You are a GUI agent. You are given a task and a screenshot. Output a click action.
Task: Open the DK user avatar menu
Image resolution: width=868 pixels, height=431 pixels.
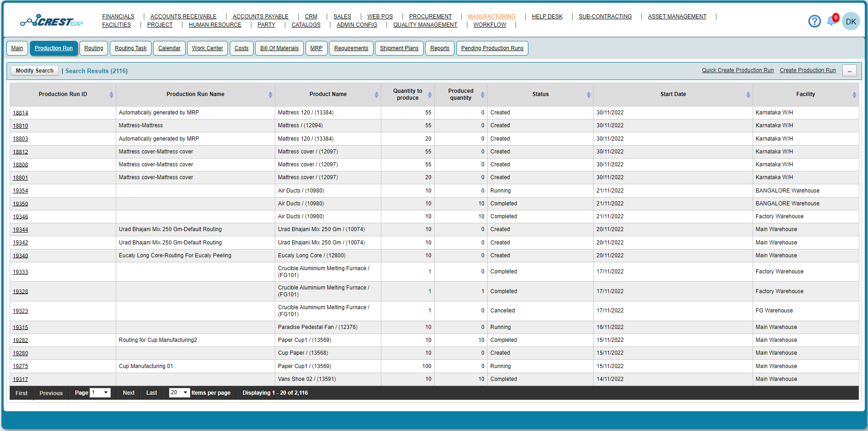851,21
